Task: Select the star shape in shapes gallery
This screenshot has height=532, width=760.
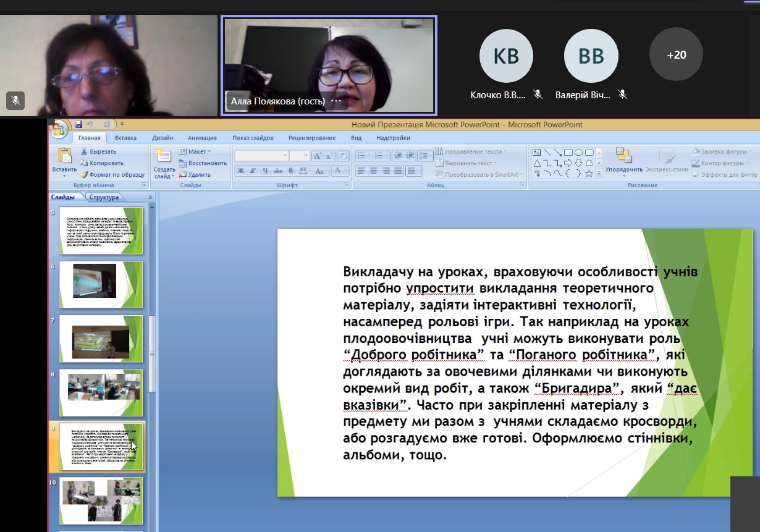Action: (x=589, y=174)
